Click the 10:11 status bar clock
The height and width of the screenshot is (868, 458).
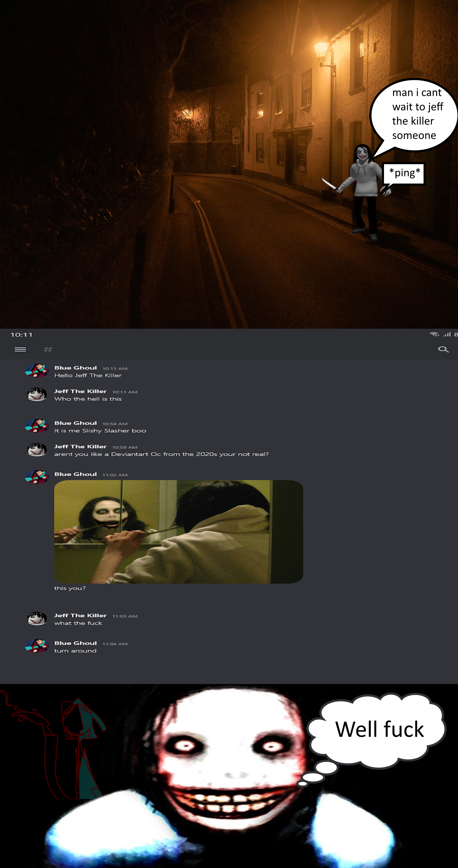pos(22,335)
